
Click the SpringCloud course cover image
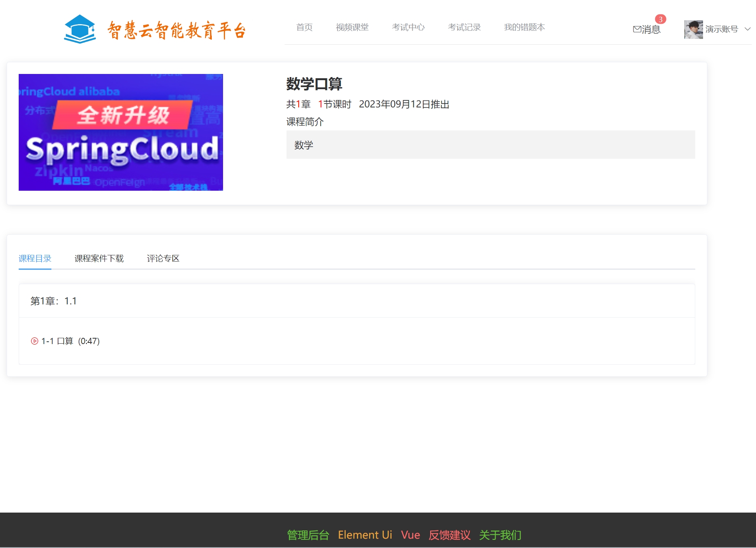click(x=121, y=132)
